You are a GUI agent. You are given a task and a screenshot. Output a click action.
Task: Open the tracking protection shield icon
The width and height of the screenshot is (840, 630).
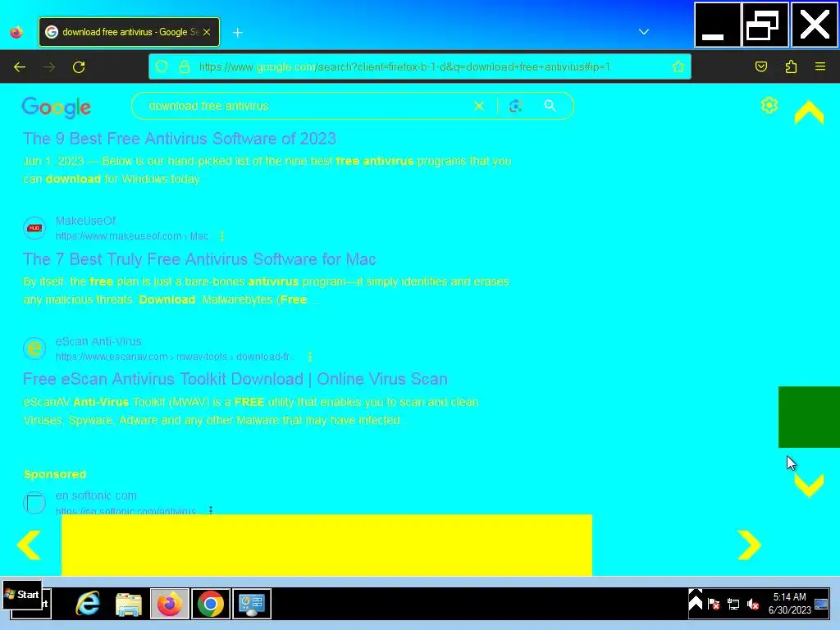pos(162,66)
